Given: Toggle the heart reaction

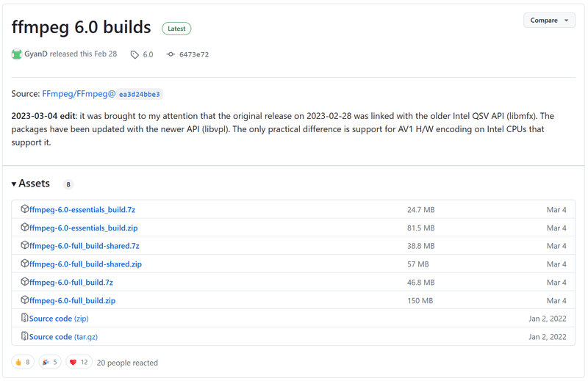Looking at the screenshot, I should click(x=79, y=362).
